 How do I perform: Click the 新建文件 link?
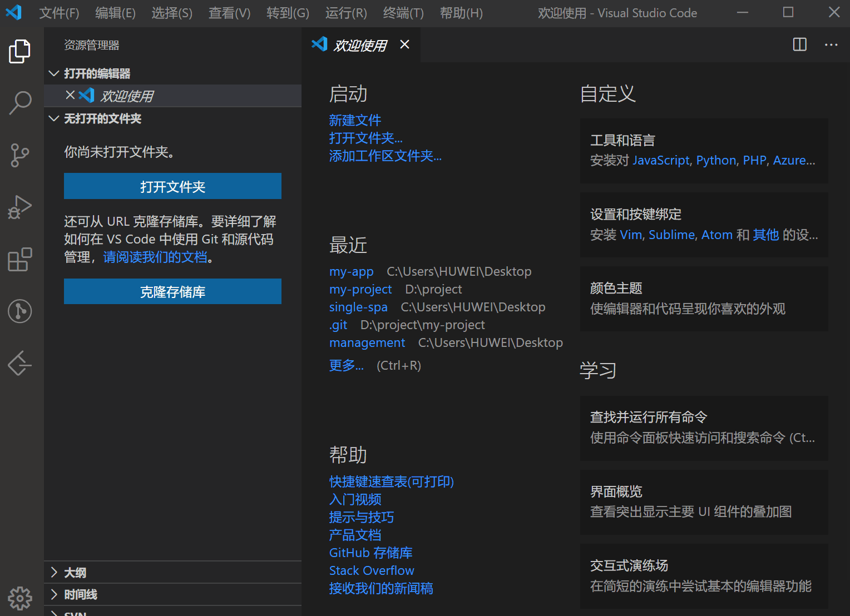(355, 120)
